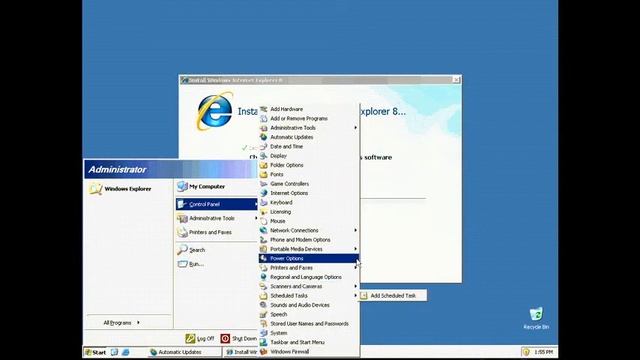The width and height of the screenshot is (640, 360).
Task: Click the Licensing icon
Action: (x=264, y=212)
